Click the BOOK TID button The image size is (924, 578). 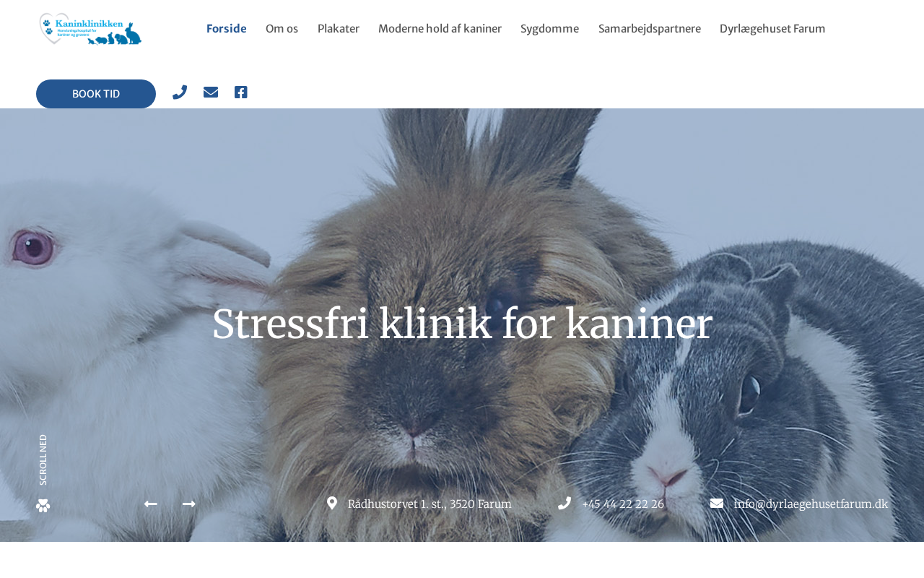click(96, 94)
